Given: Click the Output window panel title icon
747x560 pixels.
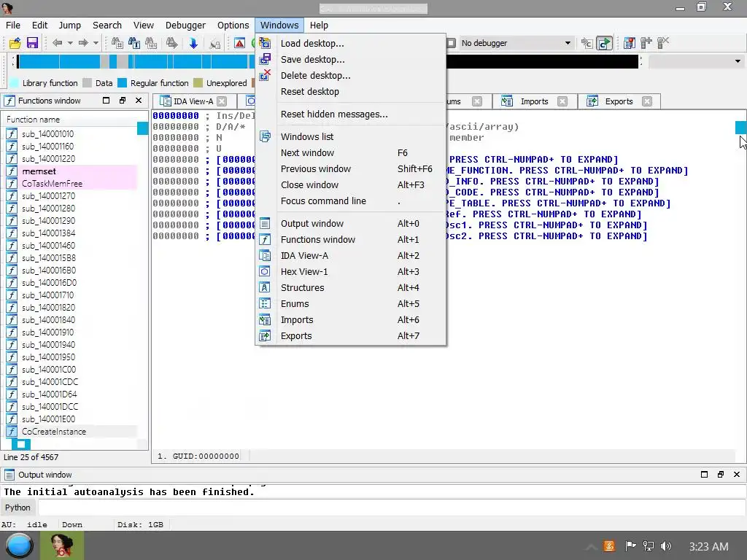Looking at the screenshot, I should tap(9, 474).
